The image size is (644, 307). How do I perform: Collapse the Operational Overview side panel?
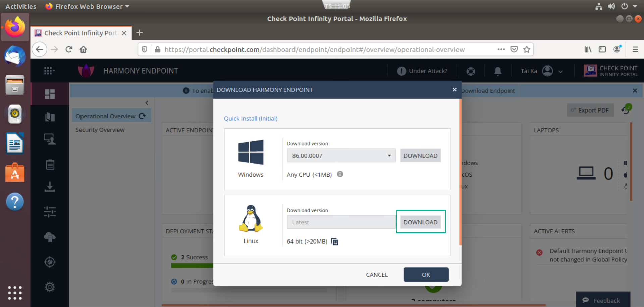[x=147, y=103]
